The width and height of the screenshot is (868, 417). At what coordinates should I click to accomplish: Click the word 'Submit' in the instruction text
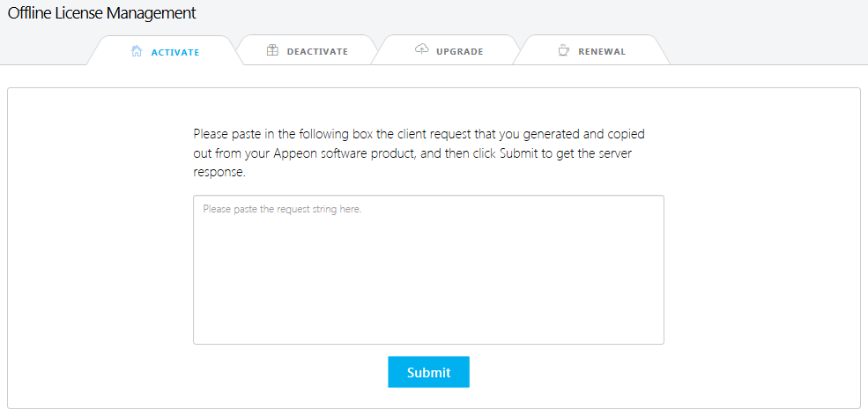click(x=517, y=153)
